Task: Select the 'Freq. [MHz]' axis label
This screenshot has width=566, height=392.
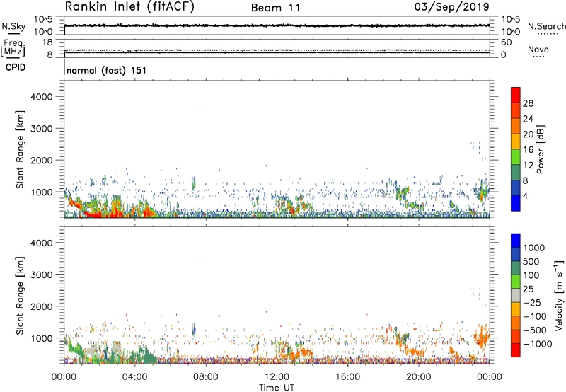Action: coord(13,47)
